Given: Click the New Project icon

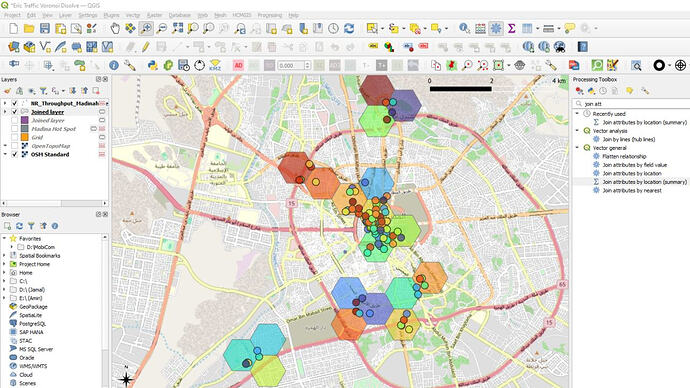Looking at the screenshot, I should point(14,29).
